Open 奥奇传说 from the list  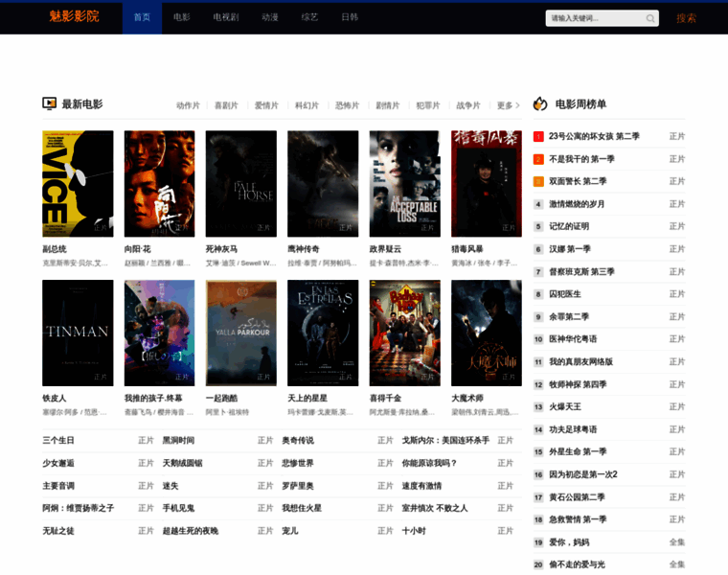(298, 440)
